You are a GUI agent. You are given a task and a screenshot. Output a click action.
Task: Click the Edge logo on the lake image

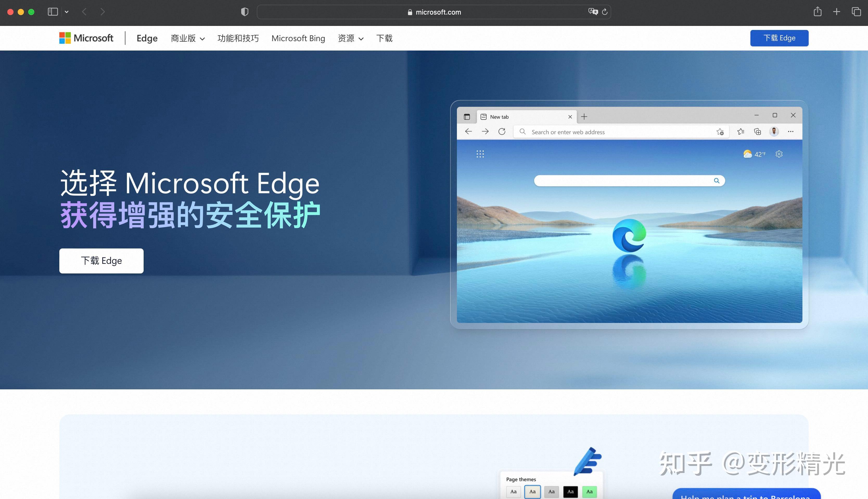629,235
